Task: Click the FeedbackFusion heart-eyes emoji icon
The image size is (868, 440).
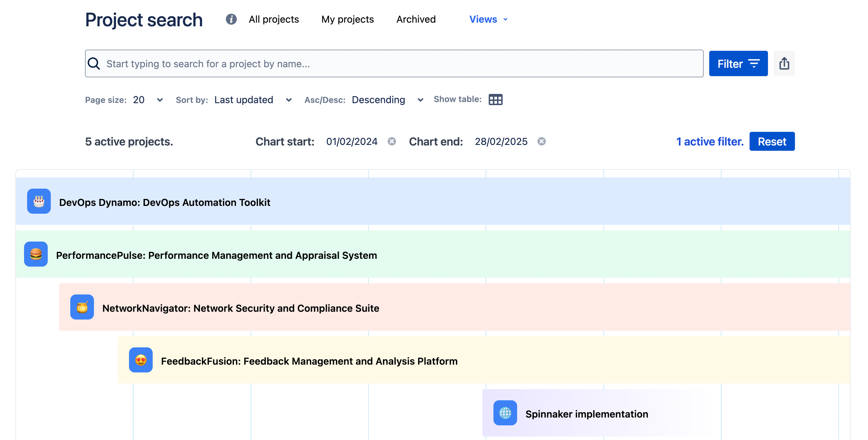Action: [x=141, y=360]
